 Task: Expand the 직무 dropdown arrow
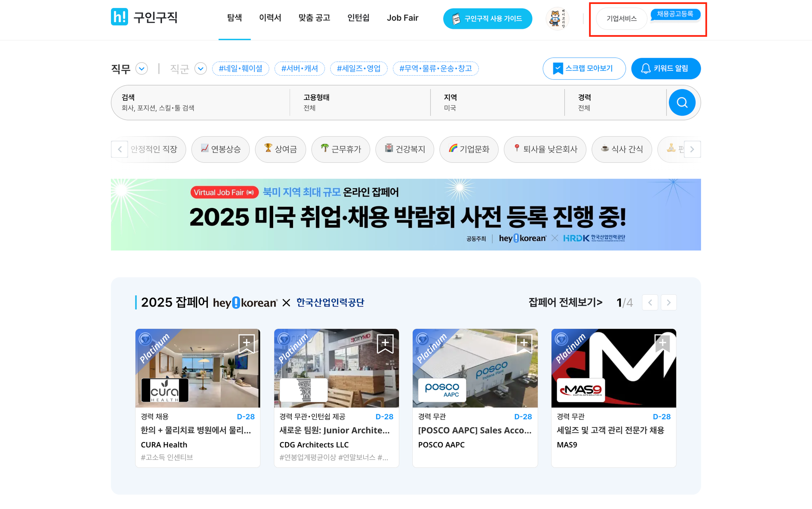142,69
